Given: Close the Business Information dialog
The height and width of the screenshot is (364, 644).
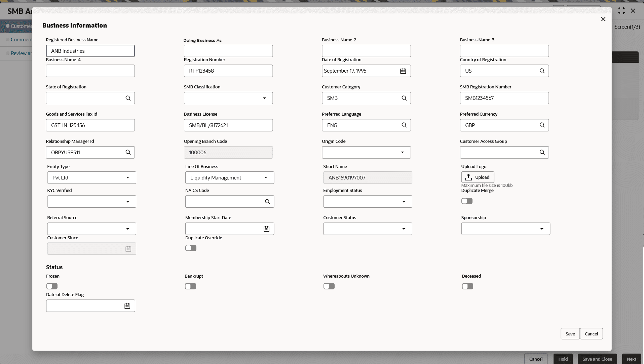Looking at the screenshot, I should pyautogui.click(x=603, y=19).
